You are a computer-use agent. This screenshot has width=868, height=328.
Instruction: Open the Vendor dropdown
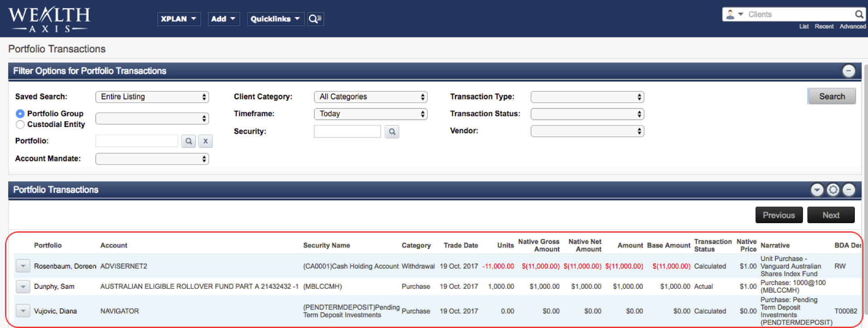[588, 131]
